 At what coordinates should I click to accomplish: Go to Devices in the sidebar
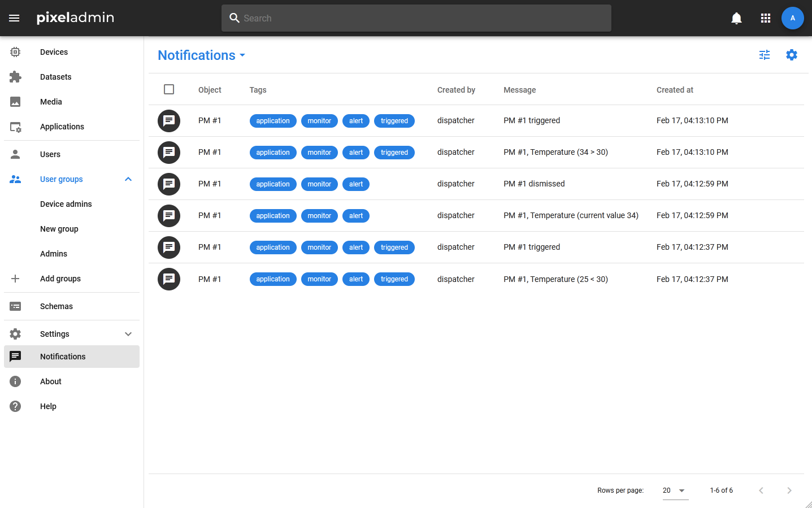[x=54, y=52]
